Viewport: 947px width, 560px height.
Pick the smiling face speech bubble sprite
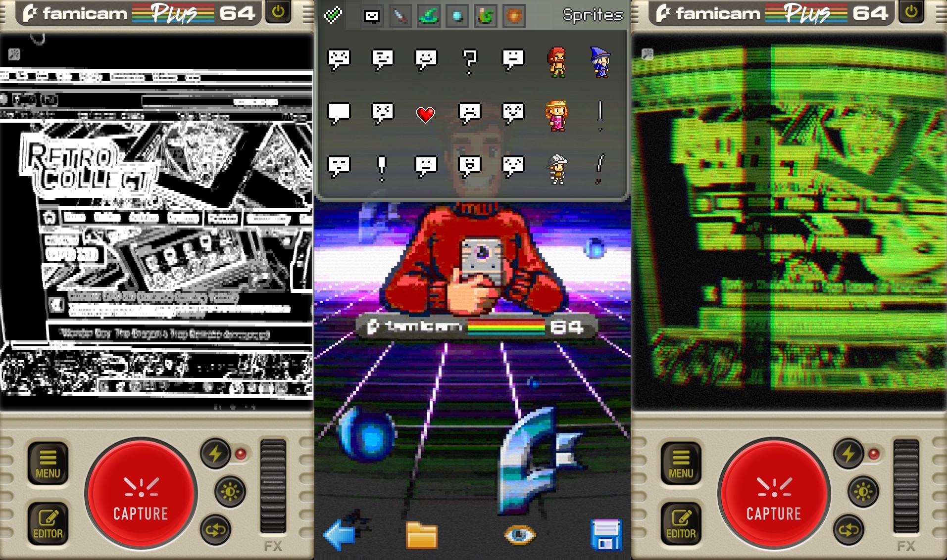[x=426, y=60]
